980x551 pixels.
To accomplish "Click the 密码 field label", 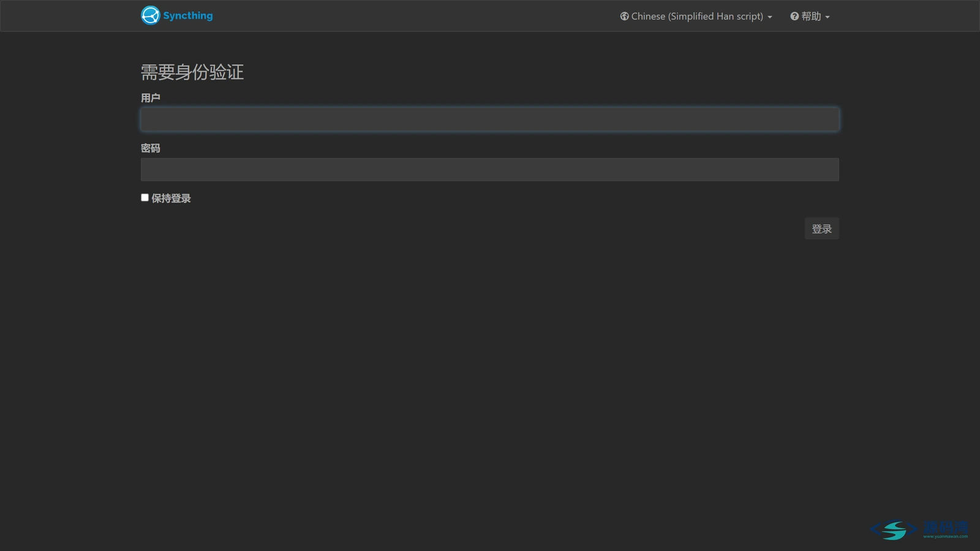I will tap(151, 148).
